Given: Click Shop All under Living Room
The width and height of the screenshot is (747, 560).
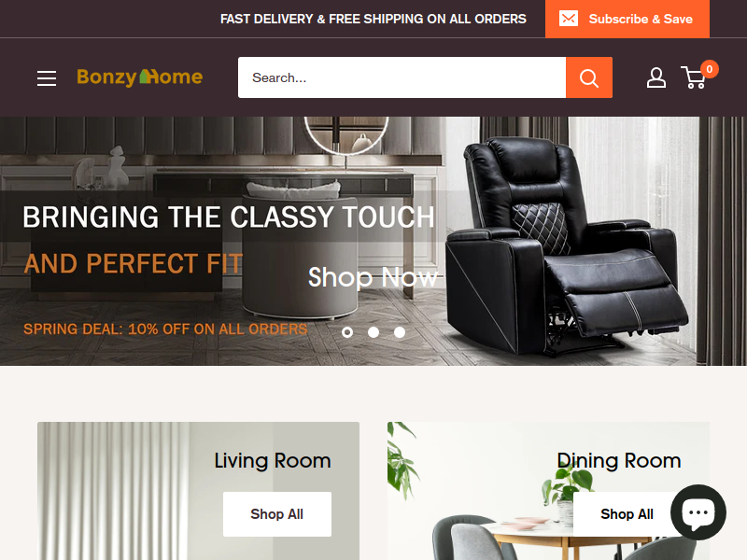Looking at the screenshot, I should [276, 514].
